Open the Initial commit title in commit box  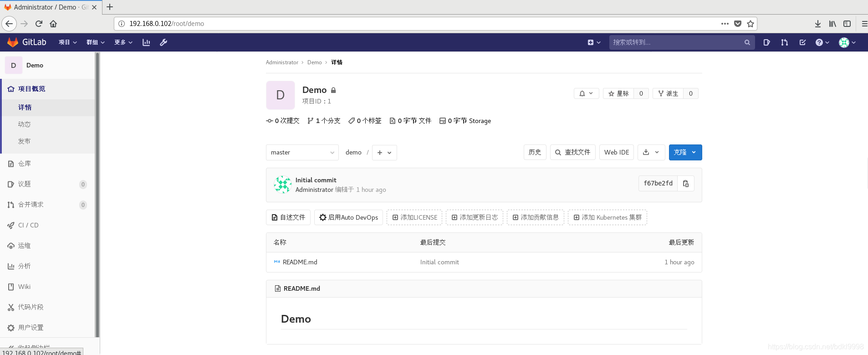click(x=316, y=180)
